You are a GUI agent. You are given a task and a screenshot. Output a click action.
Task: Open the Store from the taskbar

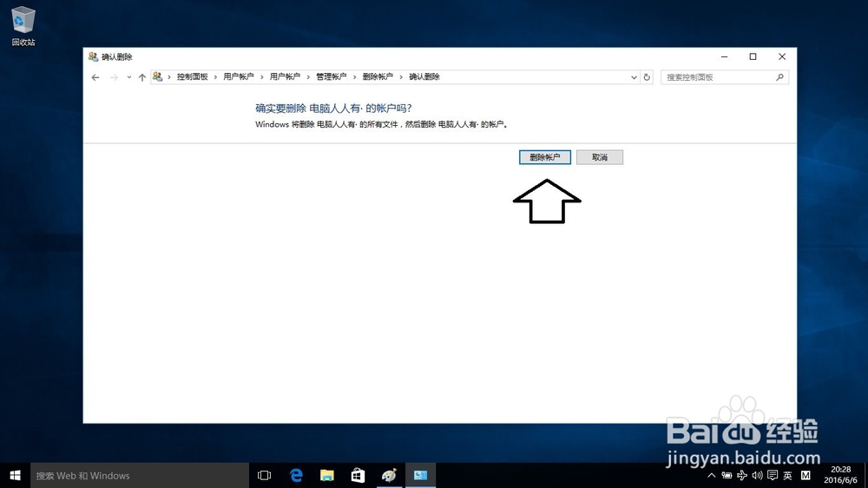pyautogui.click(x=358, y=475)
